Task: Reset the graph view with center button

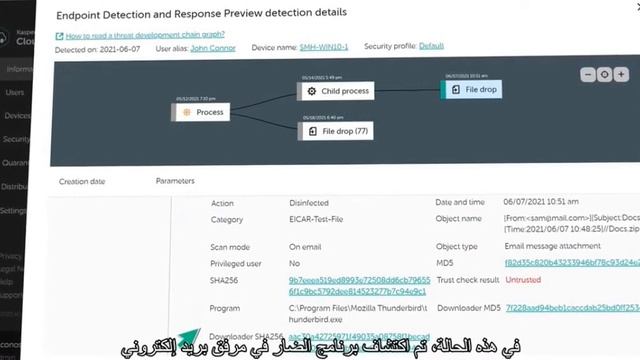Action: point(604,75)
